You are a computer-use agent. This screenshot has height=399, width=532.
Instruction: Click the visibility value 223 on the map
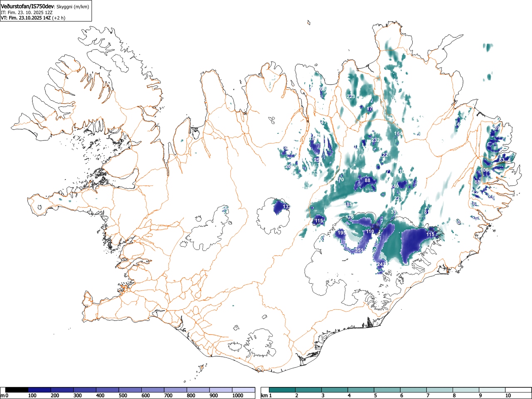coord(351,96)
